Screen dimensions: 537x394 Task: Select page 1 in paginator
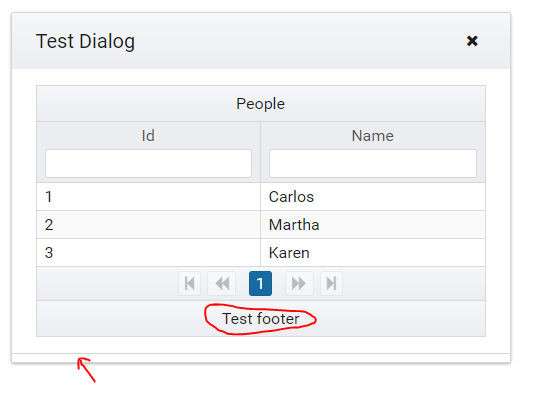tap(260, 283)
